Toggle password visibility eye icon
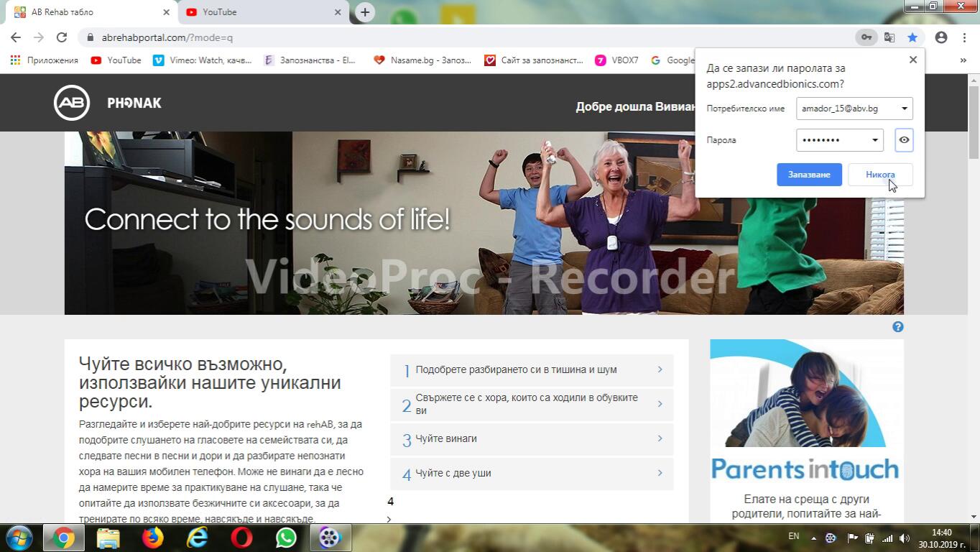980x552 pixels. point(904,140)
